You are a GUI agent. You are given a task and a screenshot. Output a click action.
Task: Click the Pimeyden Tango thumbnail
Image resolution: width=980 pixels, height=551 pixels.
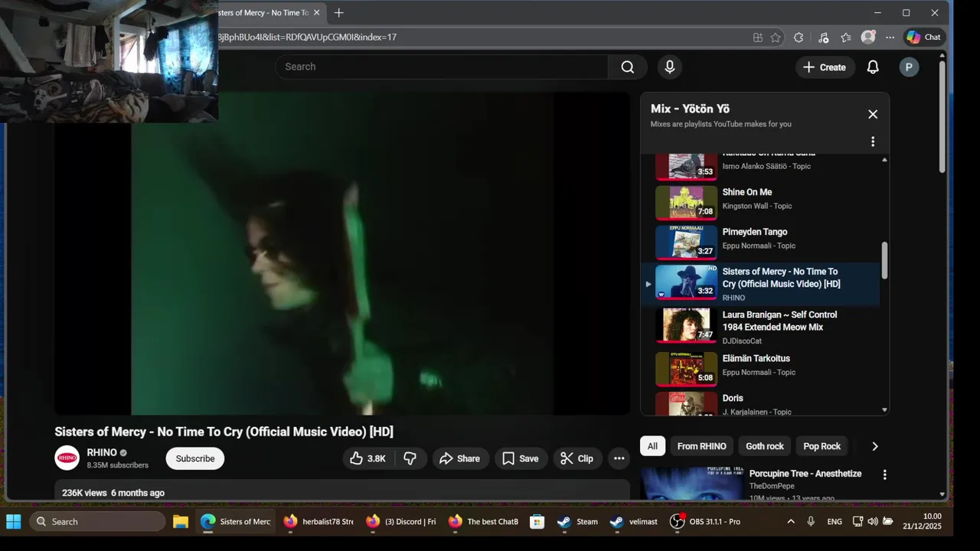coord(687,243)
